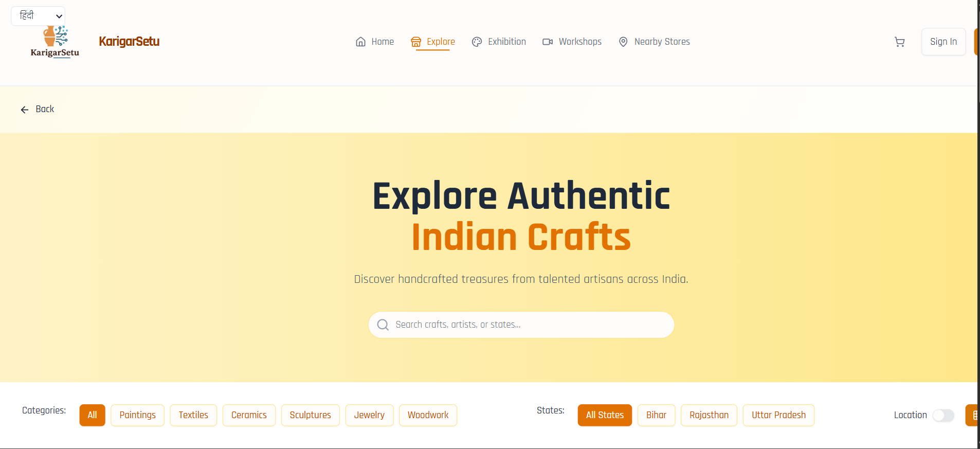Click the search magnifier icon
This screenshot has height=449, width=980.
383,325
